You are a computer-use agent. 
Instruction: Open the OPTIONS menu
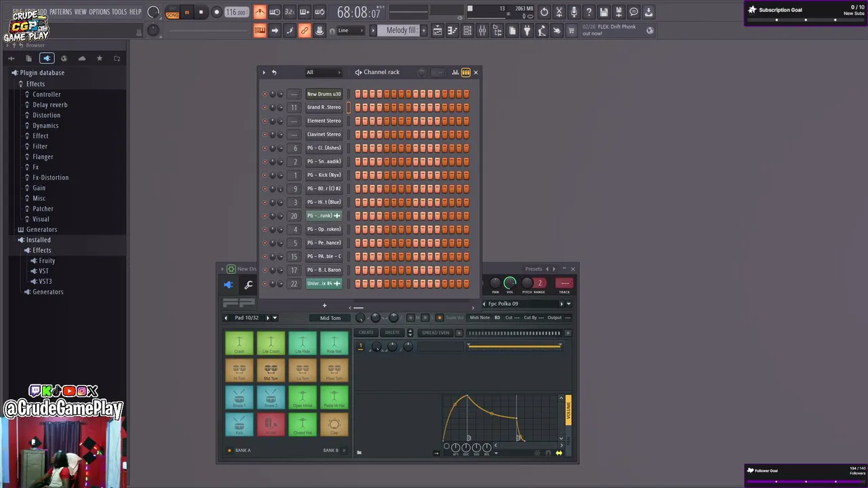pos(99,12)
